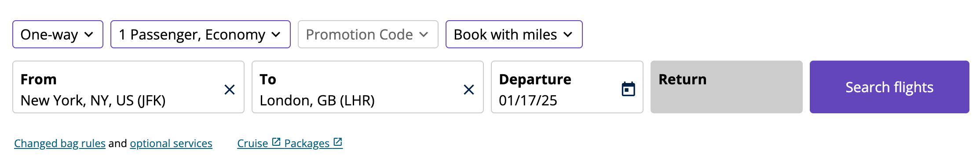Open the Changed bag rules link
980x166 pixels.
[x=60, y=143]
